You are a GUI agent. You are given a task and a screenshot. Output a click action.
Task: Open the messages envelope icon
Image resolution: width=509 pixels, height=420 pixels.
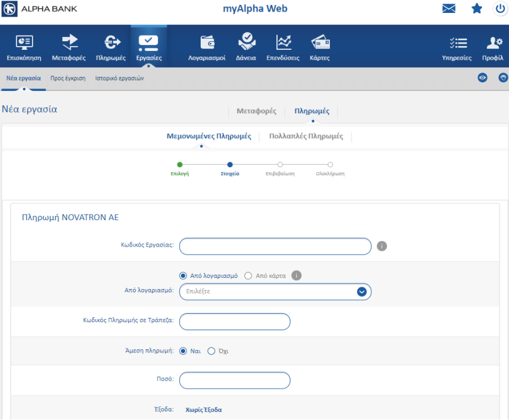tap(449, 9)
